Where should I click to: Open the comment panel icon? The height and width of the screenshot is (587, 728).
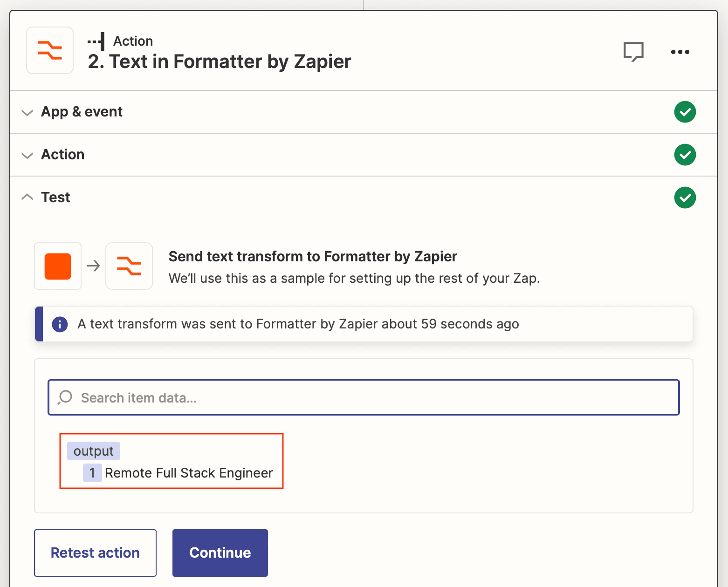click(633, 52)
